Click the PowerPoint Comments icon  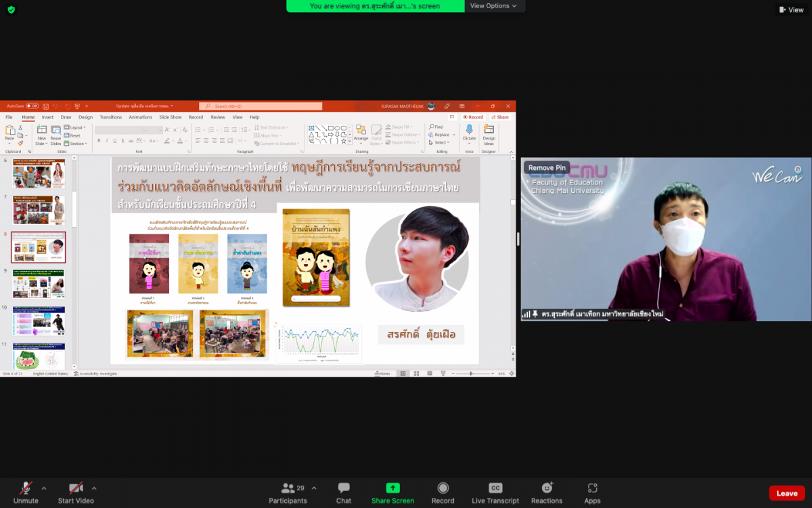[x=452, y=117]
